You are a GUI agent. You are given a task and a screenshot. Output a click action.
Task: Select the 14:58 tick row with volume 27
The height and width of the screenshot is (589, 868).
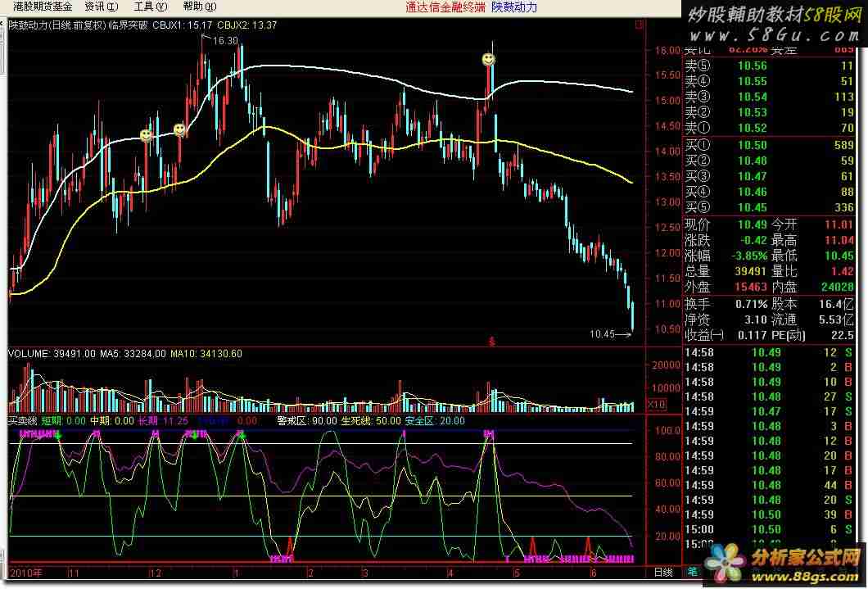pos(770,396)
